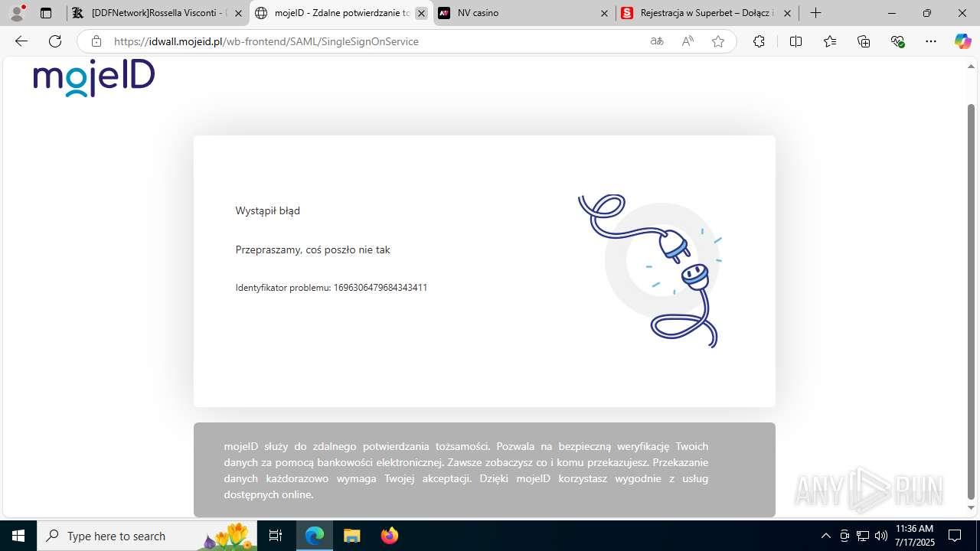This screenshot has height=551, width=980.
Task: Close the Rejestracja w Superbet tab
Action: (x=787, y=13)
